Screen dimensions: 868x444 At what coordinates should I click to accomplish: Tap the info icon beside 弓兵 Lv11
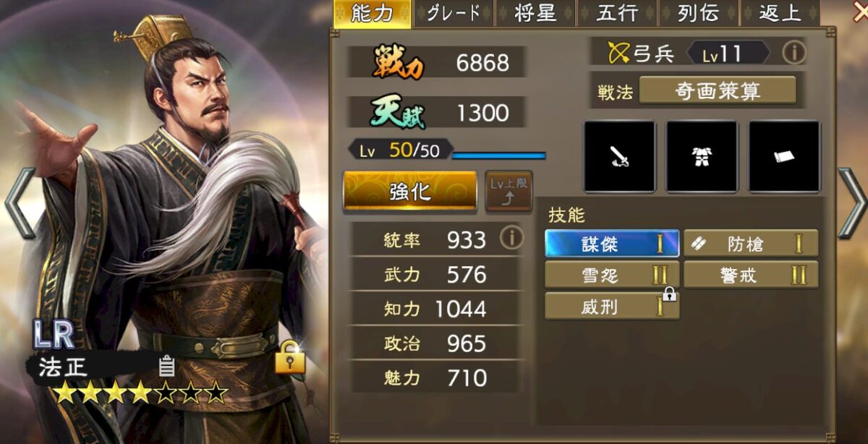coord(794,52)
